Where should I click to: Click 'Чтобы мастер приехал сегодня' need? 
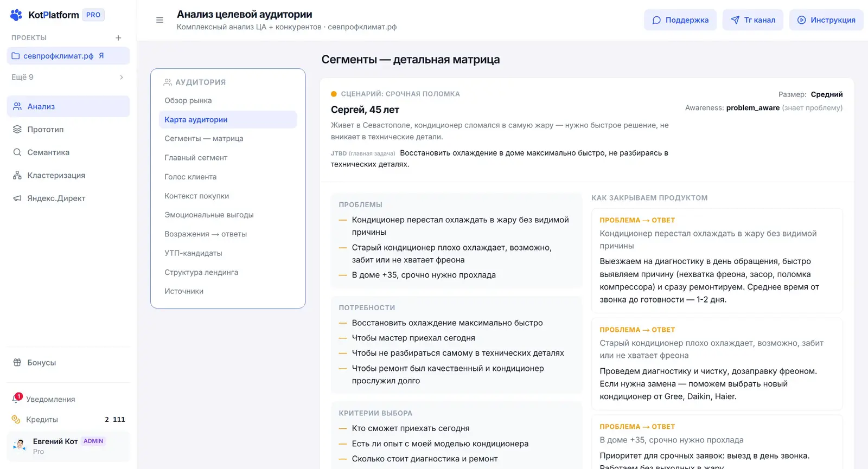click(x=413, y=338)
